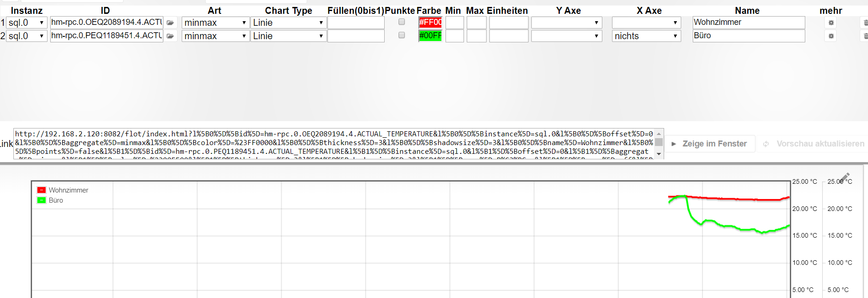Open Y Axe dropdown for Büro row
868x298 pixels.
[566, 36]
